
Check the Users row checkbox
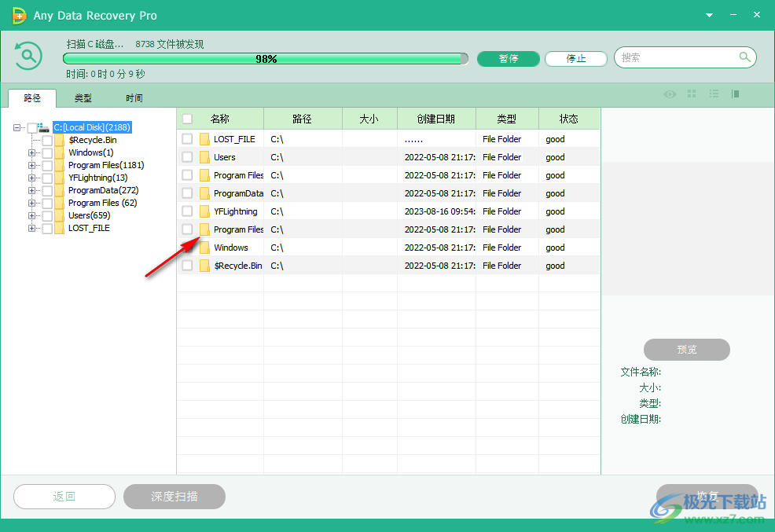click(187, 157)
